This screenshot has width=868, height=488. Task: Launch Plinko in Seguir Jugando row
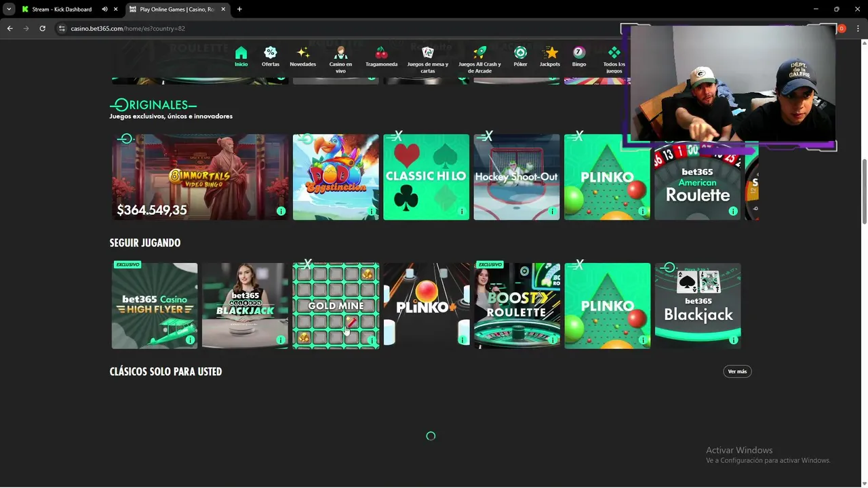(607, 306)
